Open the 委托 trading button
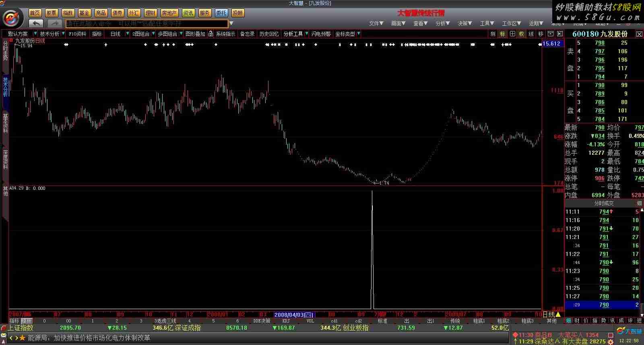This screenshot has height=345, width=644. pos(221,13)
